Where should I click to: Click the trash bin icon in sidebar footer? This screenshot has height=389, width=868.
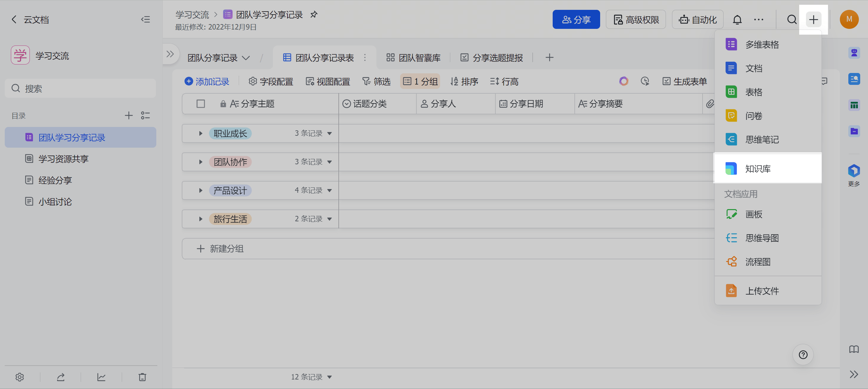(x=142, y=377)
